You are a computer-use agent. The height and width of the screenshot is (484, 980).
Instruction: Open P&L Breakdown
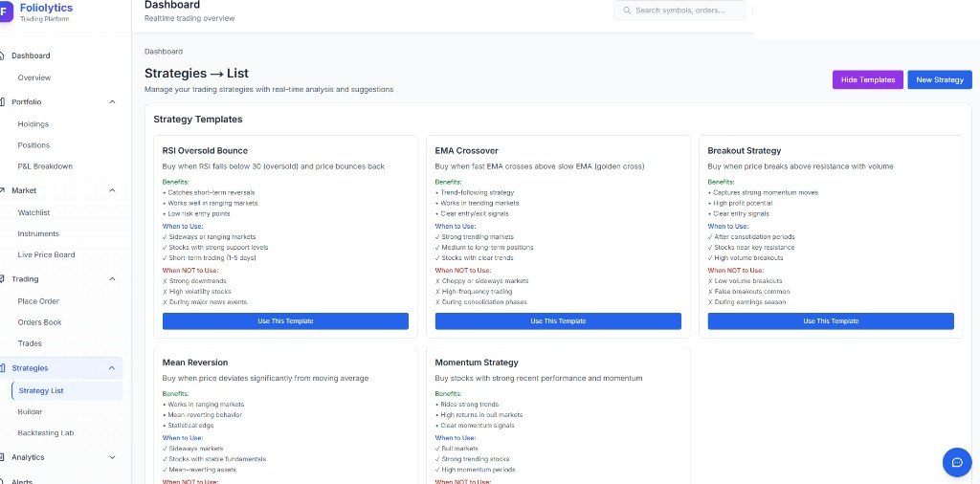coord(45,166)
